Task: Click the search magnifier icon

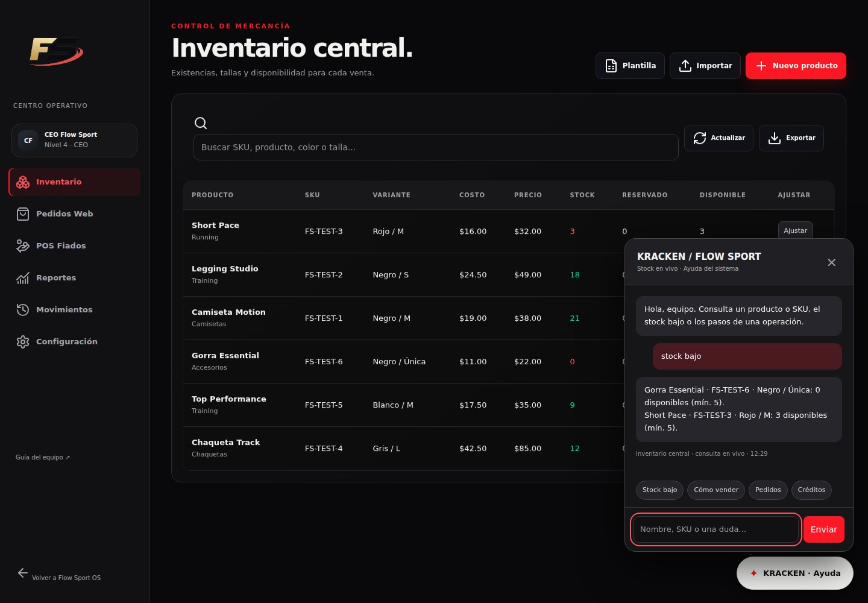Action: tap(201, 123)
